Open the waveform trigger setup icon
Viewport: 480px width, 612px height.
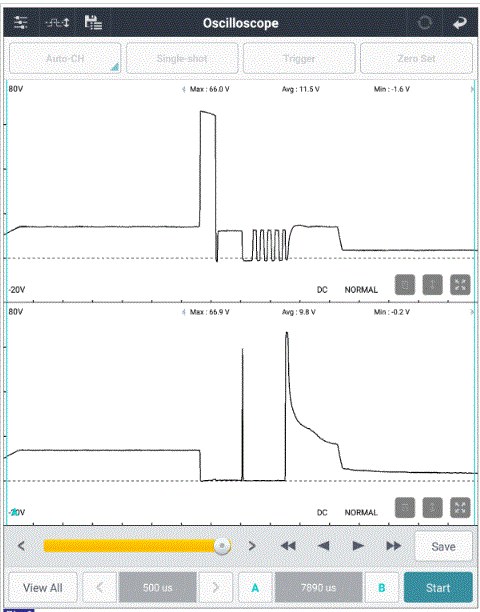[x=57, y=23]
